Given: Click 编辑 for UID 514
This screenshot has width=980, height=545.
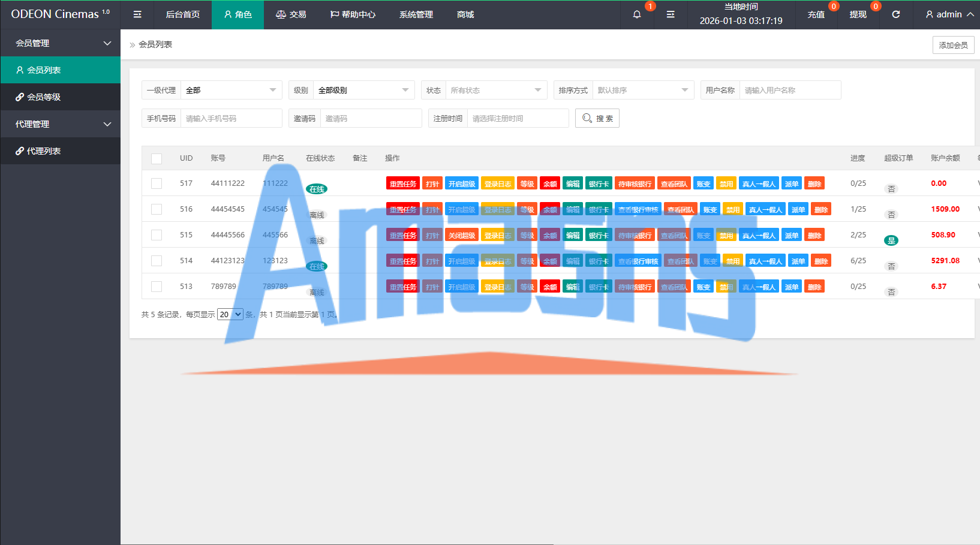Looking at the screenshot, I should coord(573,261).
